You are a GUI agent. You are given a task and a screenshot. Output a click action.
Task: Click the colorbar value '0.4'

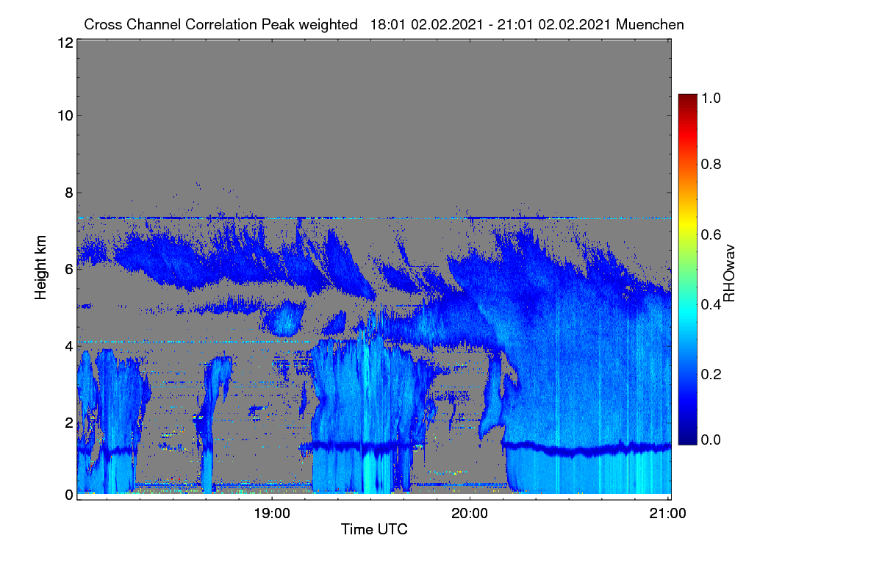(x=711, y=304)
